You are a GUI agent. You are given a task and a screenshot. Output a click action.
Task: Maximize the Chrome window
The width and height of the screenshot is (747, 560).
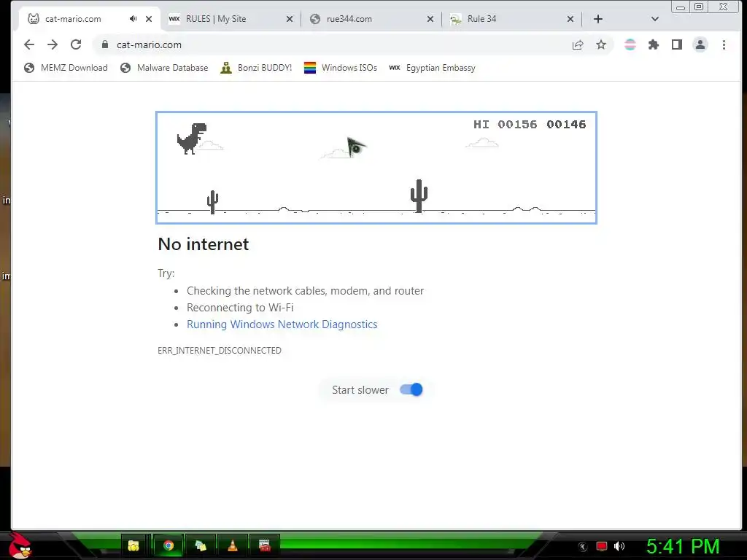click(x=699, y=7)
